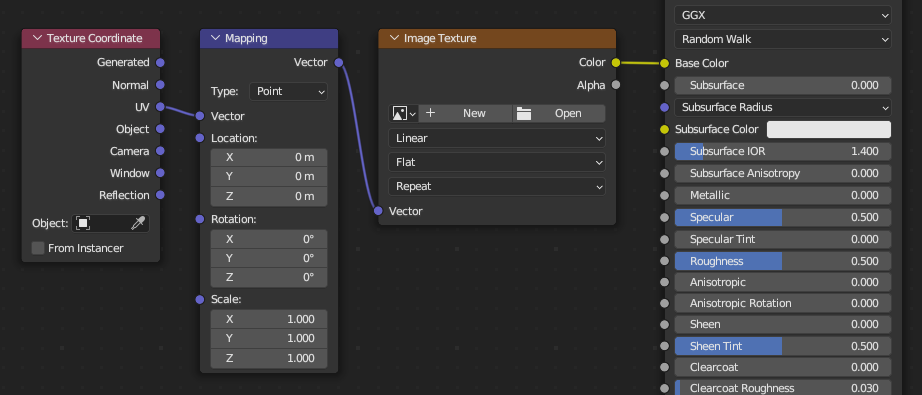This screenshot has height=395, width=922.
Task: Adjust the Sheen Tint slider
Action: [x=783, y=346]
